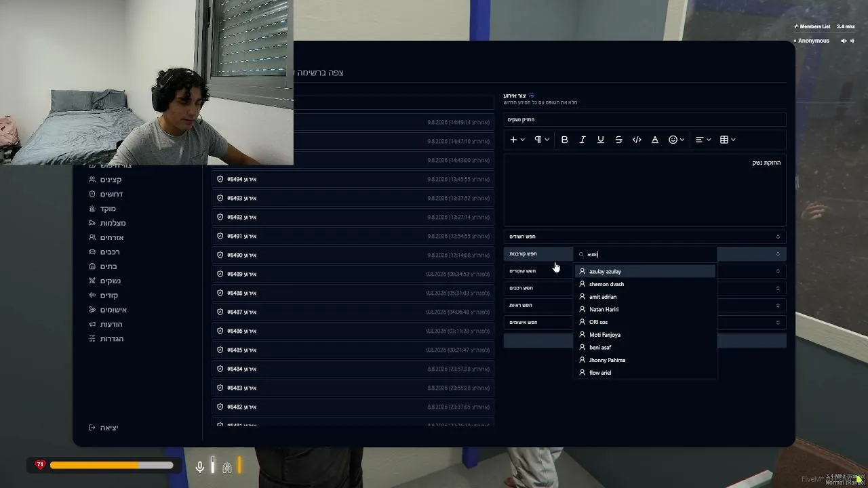The image size is (868, 488).
Task: Open the text color picker
Action: [655, 140]
